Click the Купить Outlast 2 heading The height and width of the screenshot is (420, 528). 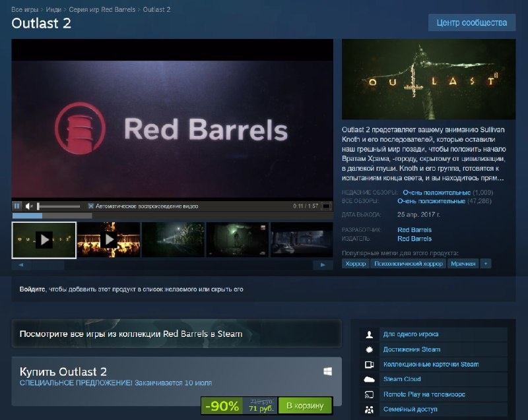coord(63,372)
